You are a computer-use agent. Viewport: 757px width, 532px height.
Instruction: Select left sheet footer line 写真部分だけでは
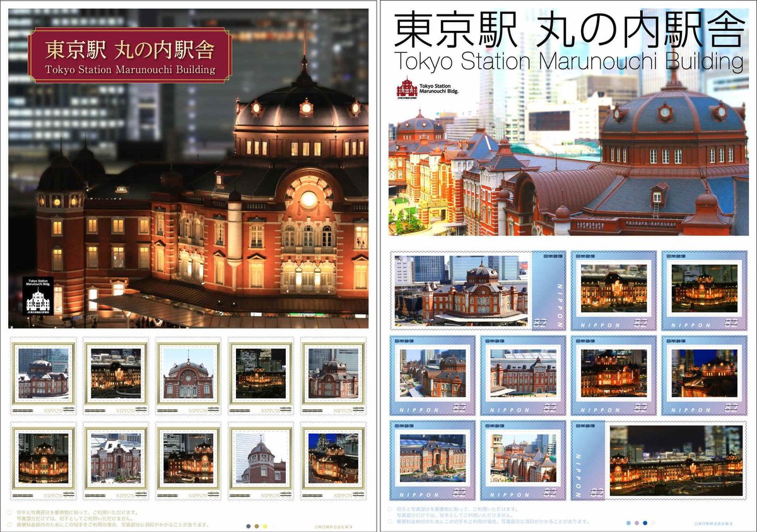coord(76,518)
